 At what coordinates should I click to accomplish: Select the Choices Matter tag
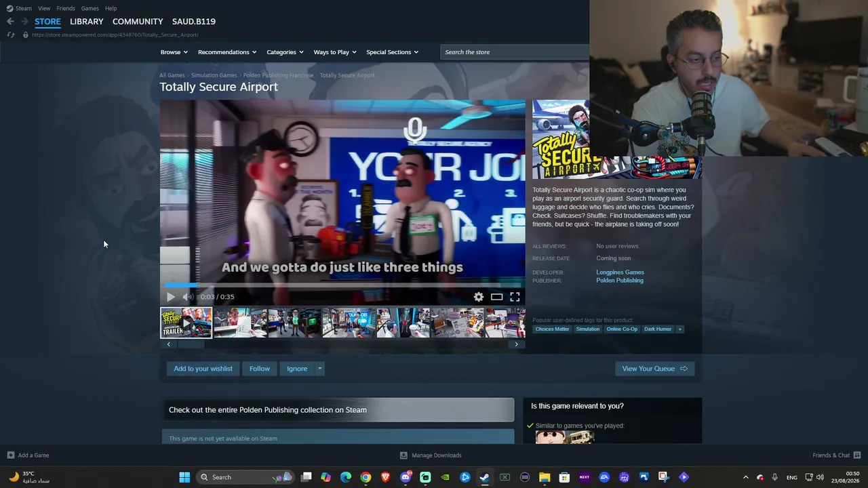tap(553, 329)
